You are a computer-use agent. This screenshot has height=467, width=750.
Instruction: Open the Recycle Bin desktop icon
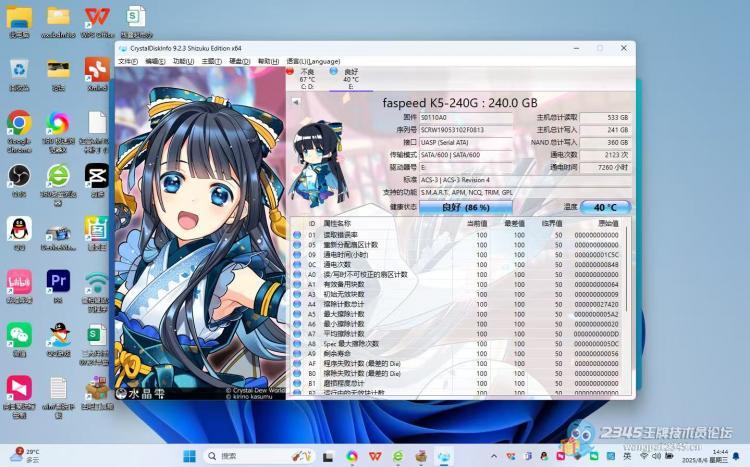19,75
